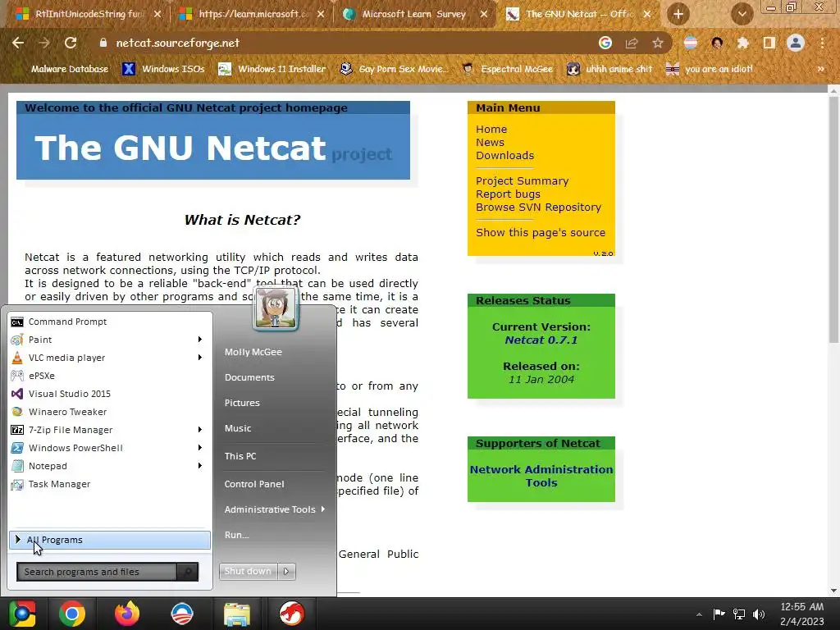Click the network tray icon
The image size is (840, 630).
(x=739, y=614)
